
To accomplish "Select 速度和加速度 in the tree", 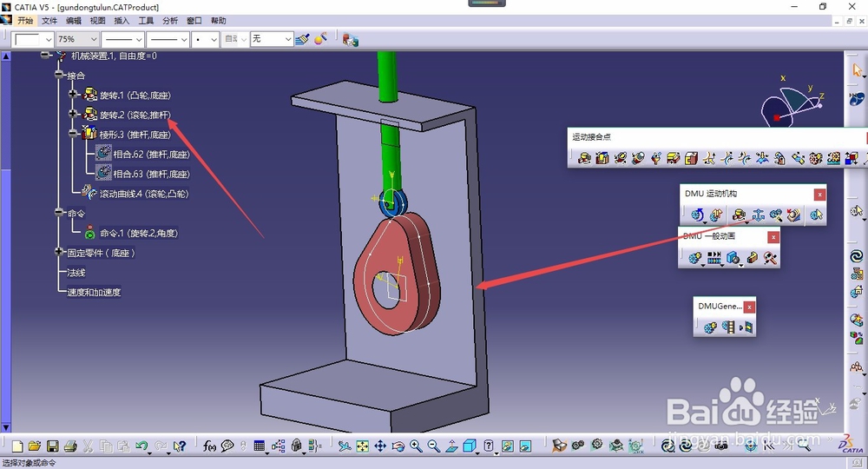I will (94, 292).
